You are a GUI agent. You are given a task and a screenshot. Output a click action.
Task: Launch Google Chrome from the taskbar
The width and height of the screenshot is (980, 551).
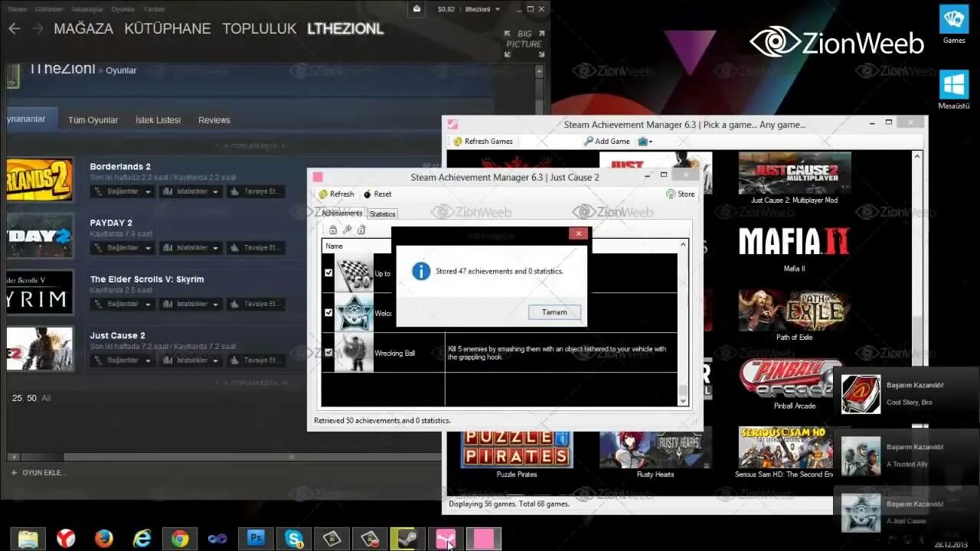click(180, 539)
